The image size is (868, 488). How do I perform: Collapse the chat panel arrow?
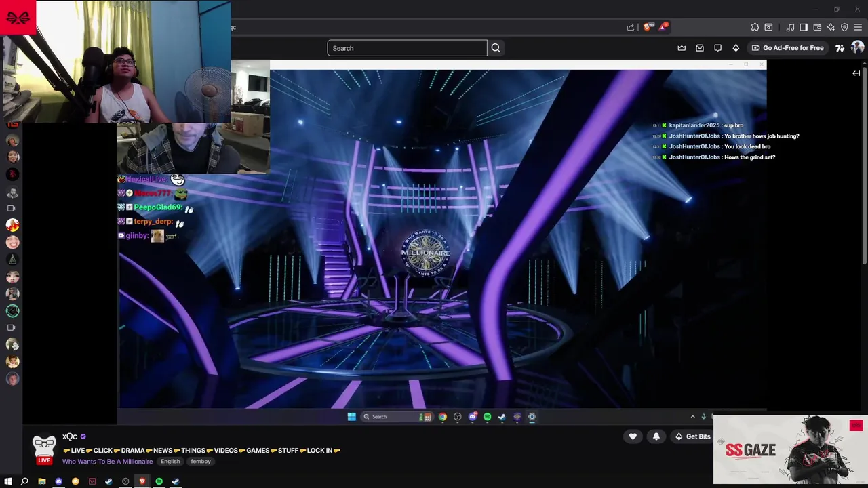[x=856, y=73]
